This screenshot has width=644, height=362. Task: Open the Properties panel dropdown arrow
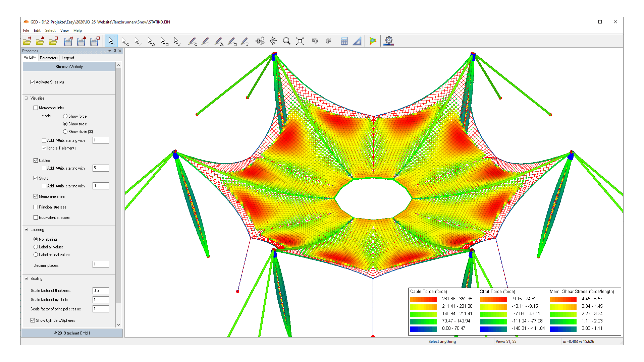coord(110,51)
